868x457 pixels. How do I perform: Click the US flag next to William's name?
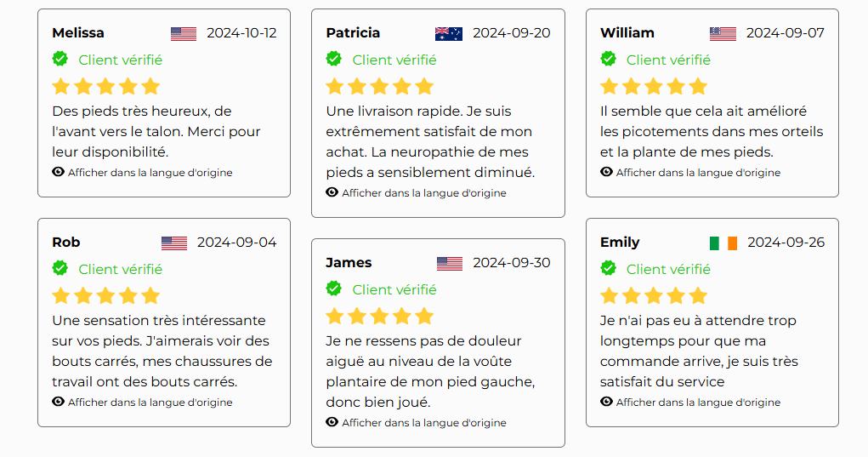click(723, 34)
